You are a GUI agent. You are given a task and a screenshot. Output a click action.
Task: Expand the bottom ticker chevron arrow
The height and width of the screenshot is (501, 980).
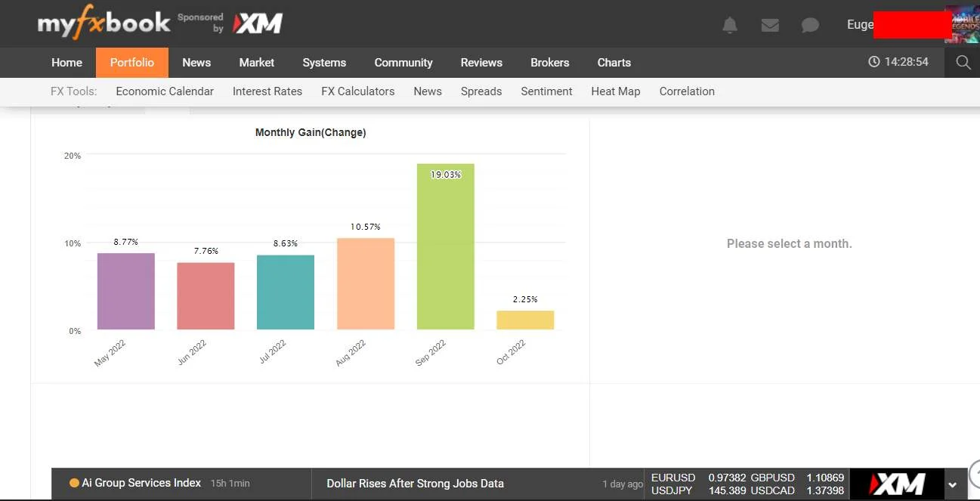(x=953, y=484)
